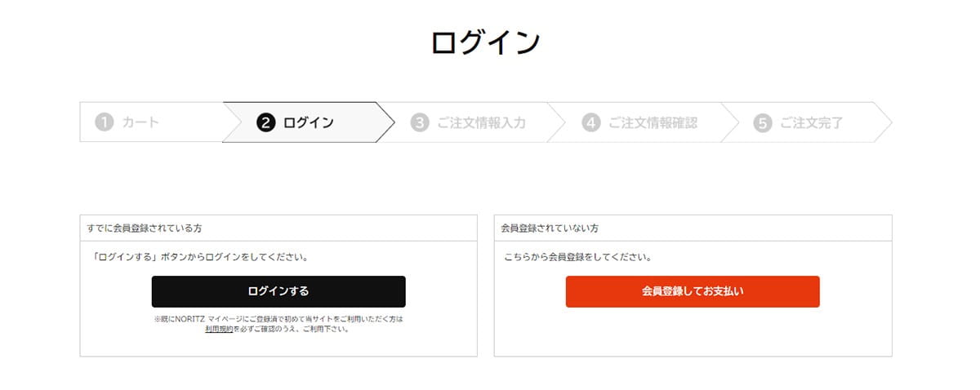
Task: Select the ログイン step label in progress bar
Action: point(308,123)
